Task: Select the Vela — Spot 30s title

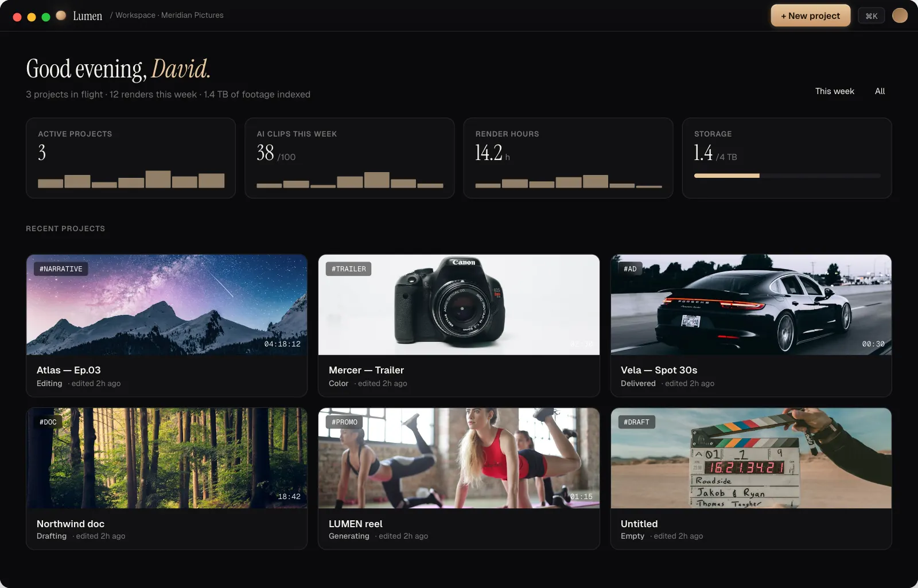Action: pos(659,370)
